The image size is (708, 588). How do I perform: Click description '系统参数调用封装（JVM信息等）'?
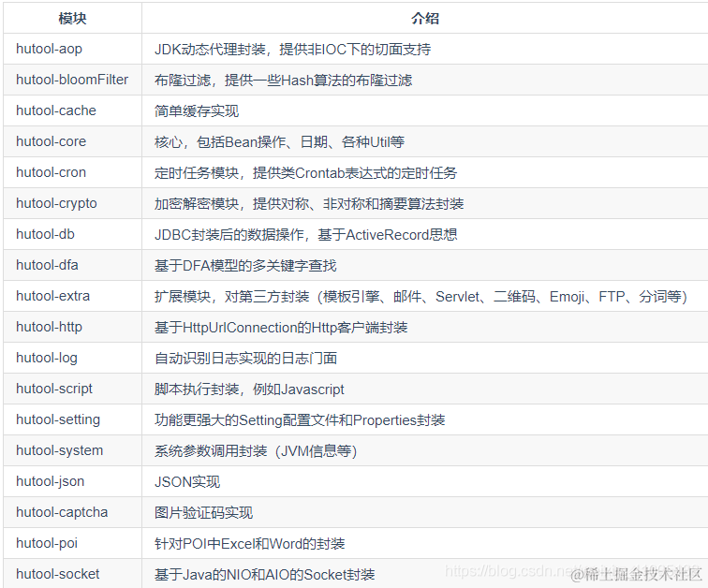tap(256, 451)
